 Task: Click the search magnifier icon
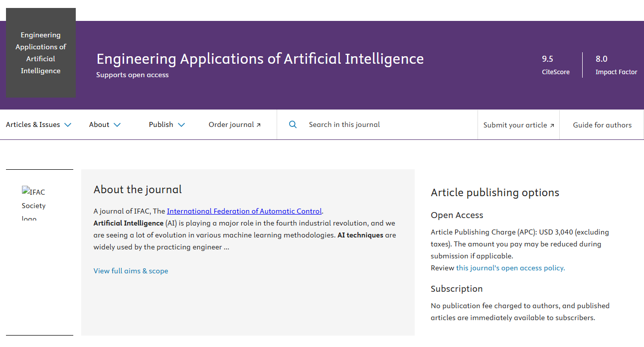(x=293, y=124)
